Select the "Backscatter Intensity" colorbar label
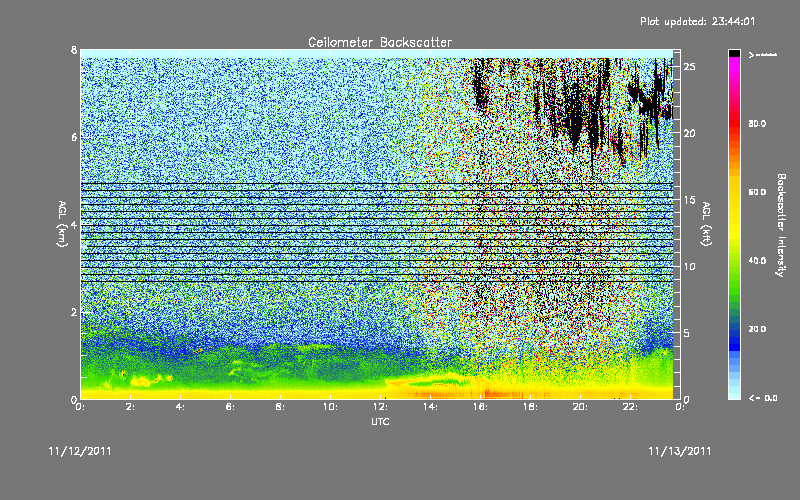 780,225
